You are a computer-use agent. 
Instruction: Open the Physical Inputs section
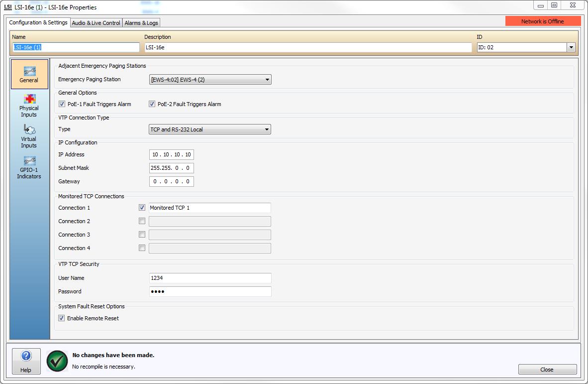(x=29, y=106)
